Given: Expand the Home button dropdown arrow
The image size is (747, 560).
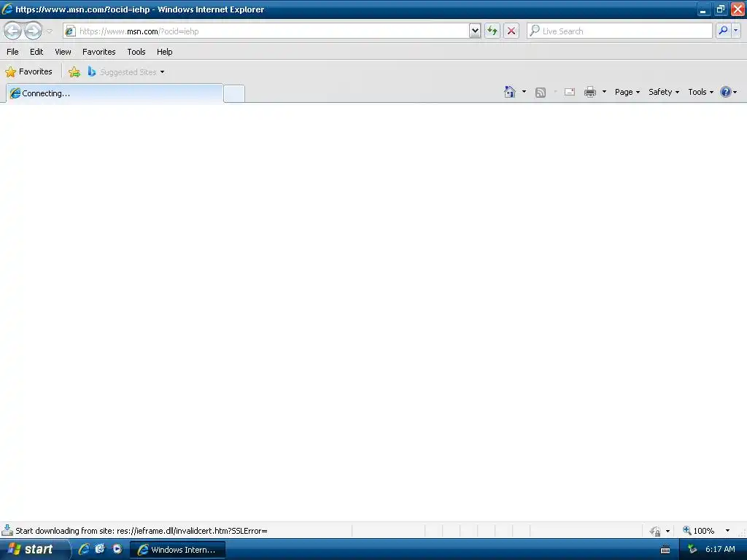Looking at the screenshot, I should (524, 92).
